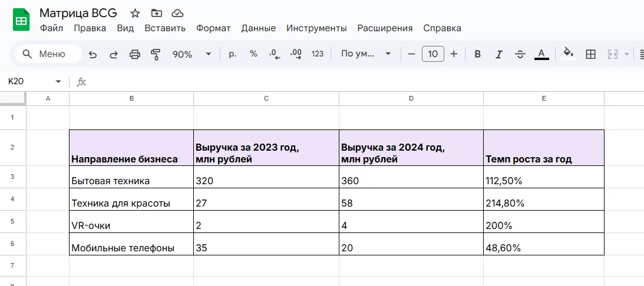Move document using the folder icon

[x=157, y=14]
